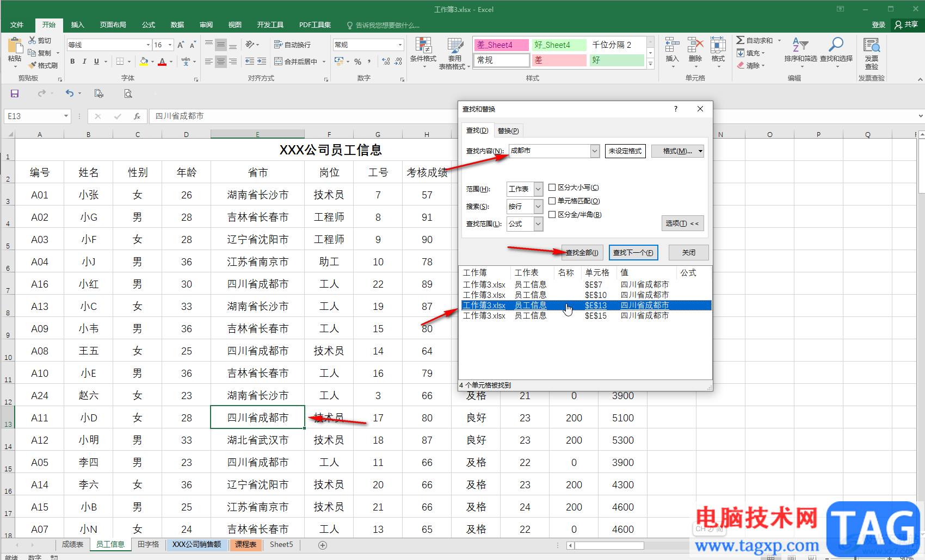Open the number format dropdown
The image size is (925, 560).
click(x=400, y=45)
